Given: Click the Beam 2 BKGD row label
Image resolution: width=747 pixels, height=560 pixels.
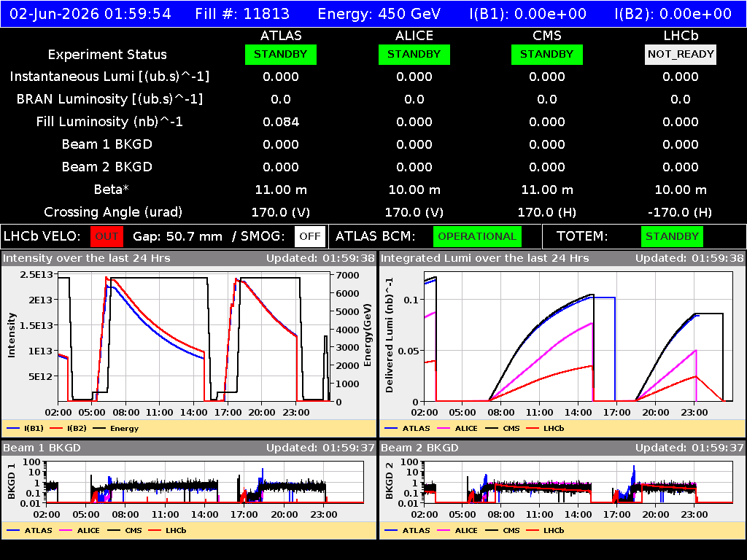Looking at the screenshot, I should pyautogui.click(x=107, y=167).
